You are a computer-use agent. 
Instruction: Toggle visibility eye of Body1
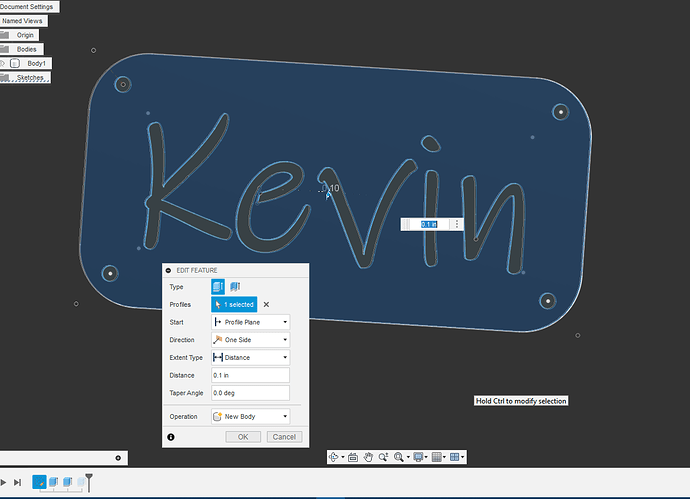(2, 63)
